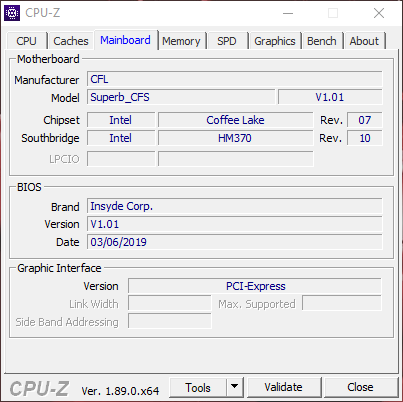403x402 pixels.
Task: Click the Tools button
Action: point(198,388)
